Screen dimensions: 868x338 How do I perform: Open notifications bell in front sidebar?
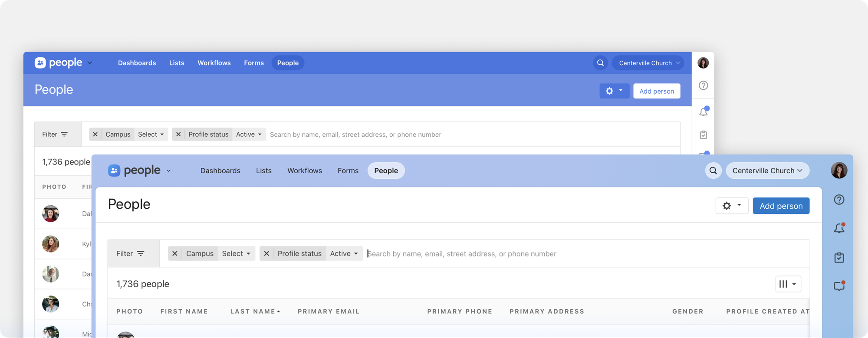tap(839, 228)
